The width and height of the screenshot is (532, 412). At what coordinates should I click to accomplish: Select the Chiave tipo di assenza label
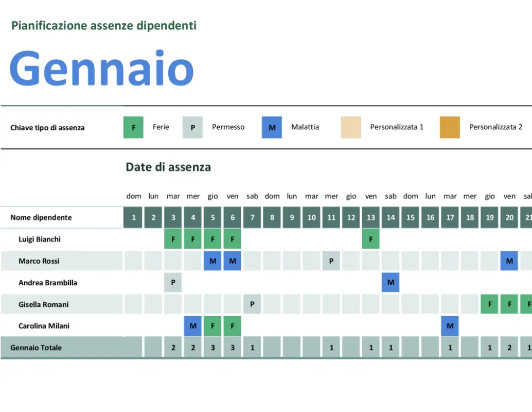pyautogui.click(x=47, y=128)
